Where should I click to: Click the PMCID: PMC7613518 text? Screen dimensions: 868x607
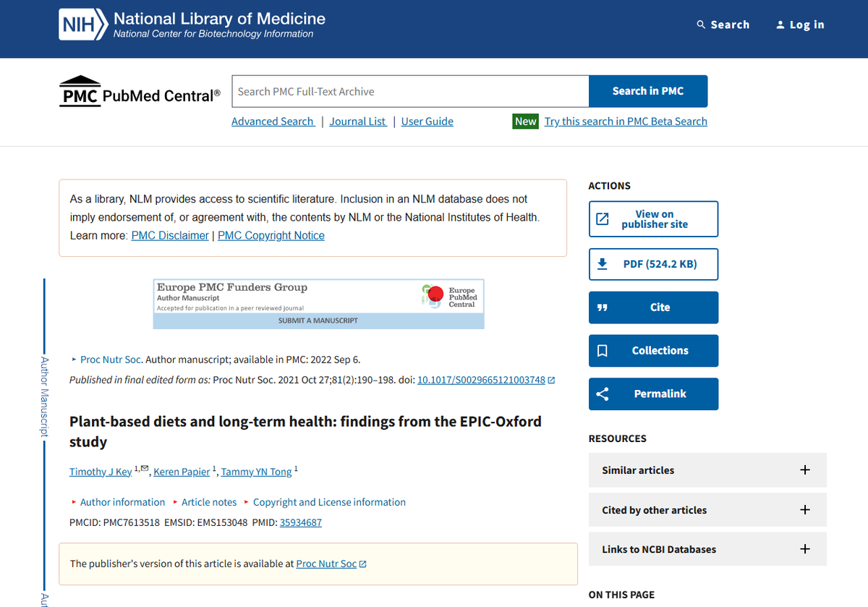click(114, 522)
